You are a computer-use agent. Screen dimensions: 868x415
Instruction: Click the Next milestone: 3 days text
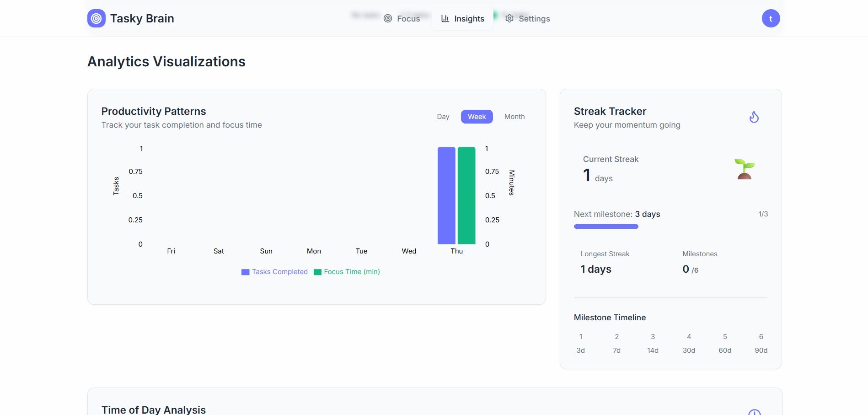click(x=617, y=214)
